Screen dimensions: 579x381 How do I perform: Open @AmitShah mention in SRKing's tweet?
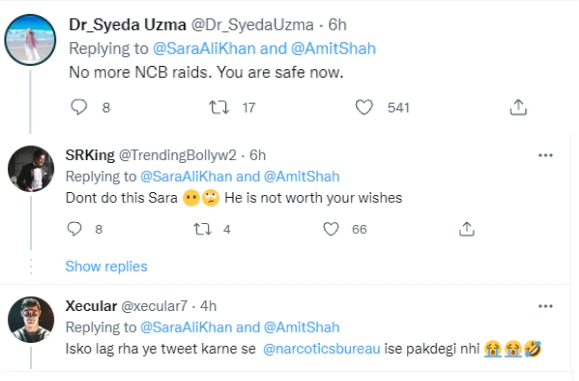(302, 176)
